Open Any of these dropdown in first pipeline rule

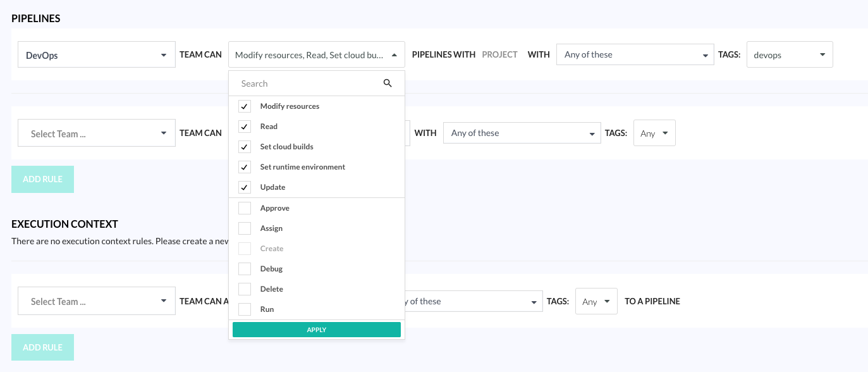click(635, 55)
